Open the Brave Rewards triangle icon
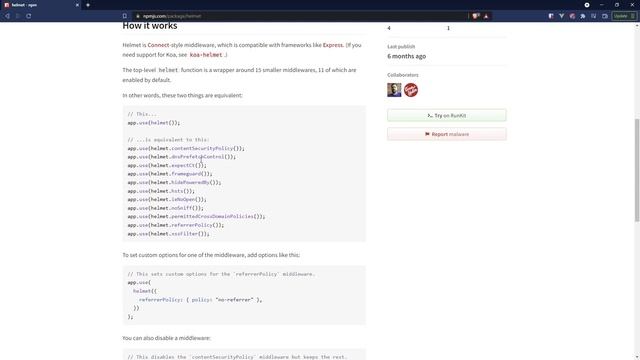Viewport: 640px width, 360px height. coord(486,16)
